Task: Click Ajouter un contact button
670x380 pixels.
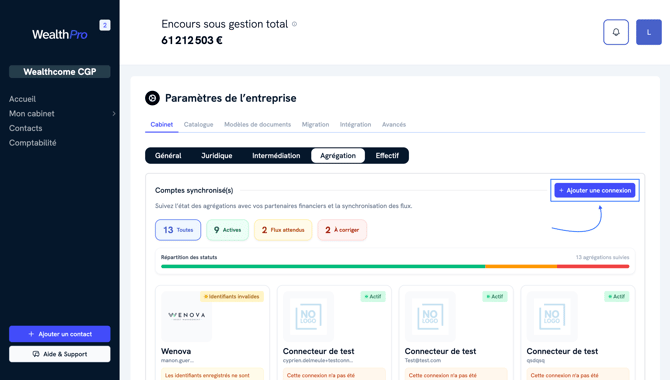Action: pos(60,334)
